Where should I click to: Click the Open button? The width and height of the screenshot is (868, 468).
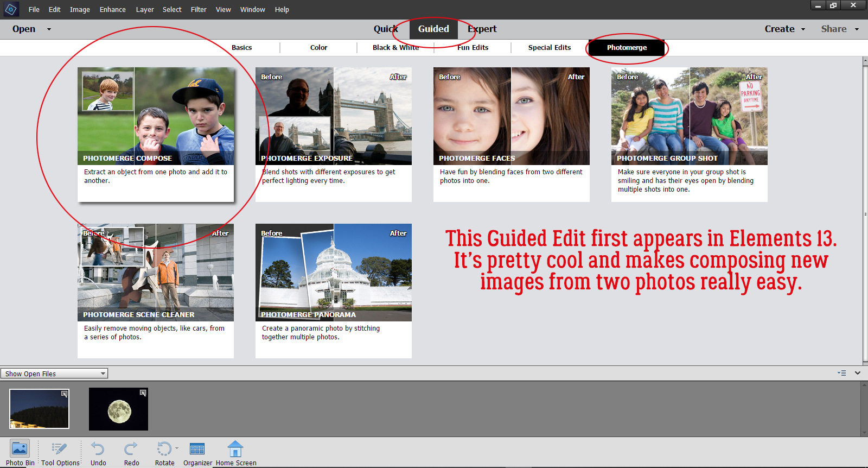click(x=24, y=29)
